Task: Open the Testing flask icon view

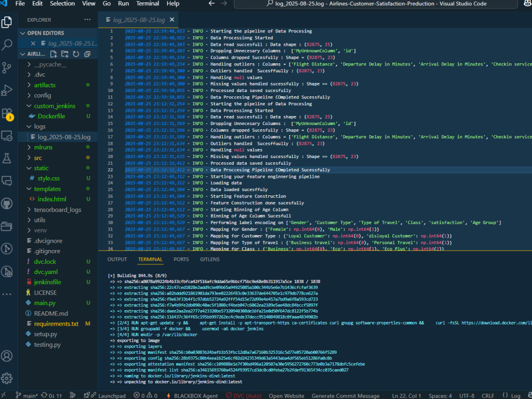Action: click(7, 158)
